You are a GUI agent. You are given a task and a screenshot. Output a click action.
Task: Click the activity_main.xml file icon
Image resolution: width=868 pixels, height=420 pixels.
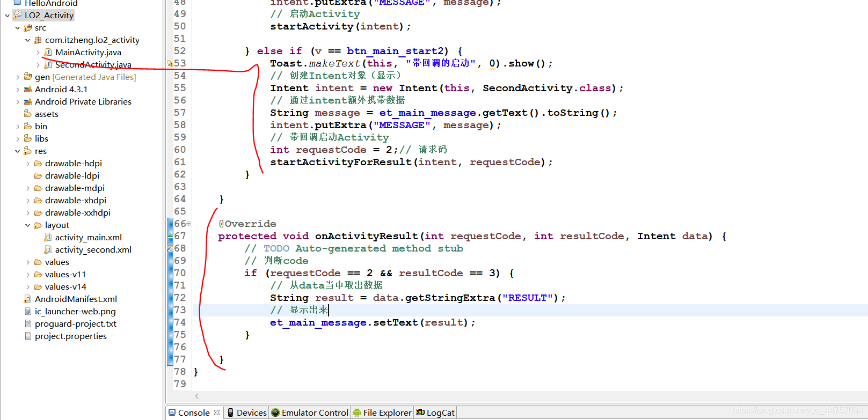click(48, 237)
